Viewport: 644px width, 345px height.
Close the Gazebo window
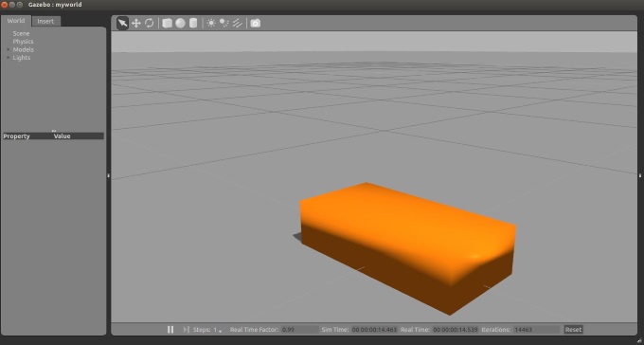click(5, 5)
